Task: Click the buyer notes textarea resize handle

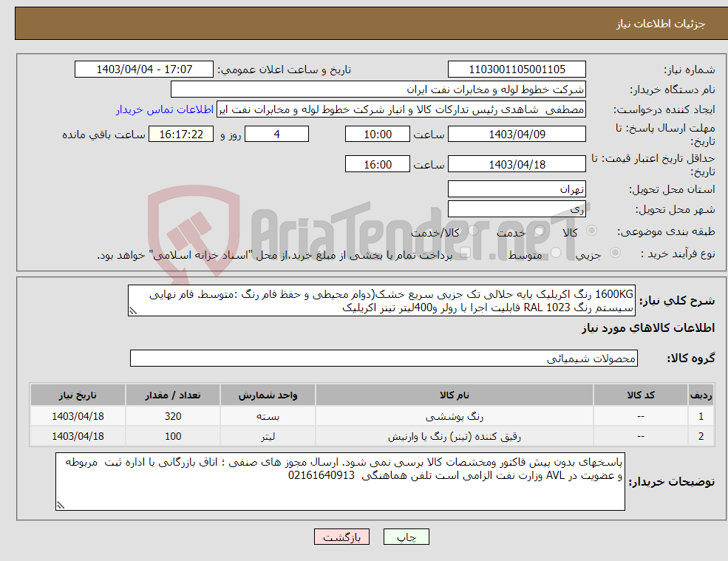Action: (x=61, y=506)
